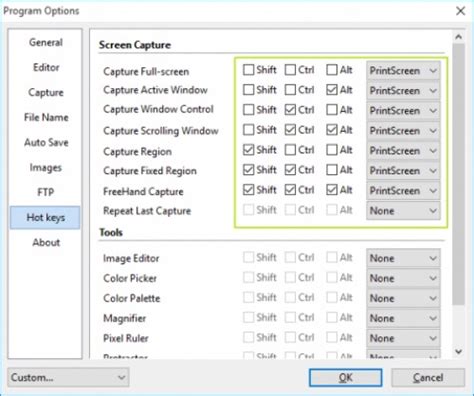Toggle Alt for Capture Full-screen

click(x=332, y=70)
